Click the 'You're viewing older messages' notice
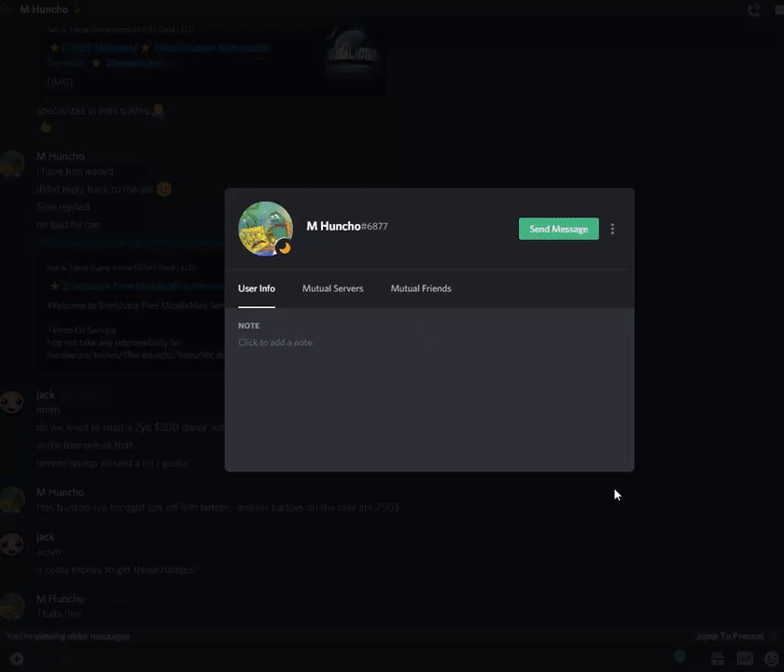 click(x=68, y=636)
